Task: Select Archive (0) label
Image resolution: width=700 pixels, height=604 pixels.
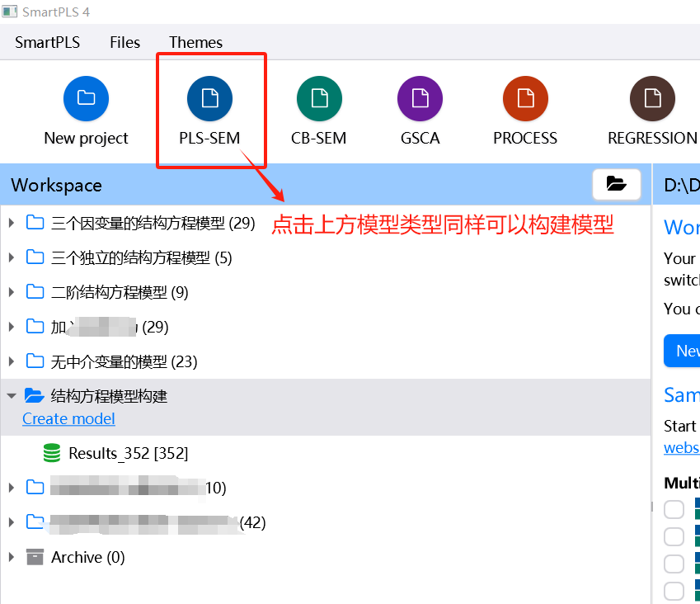Action: pos(88,557)
